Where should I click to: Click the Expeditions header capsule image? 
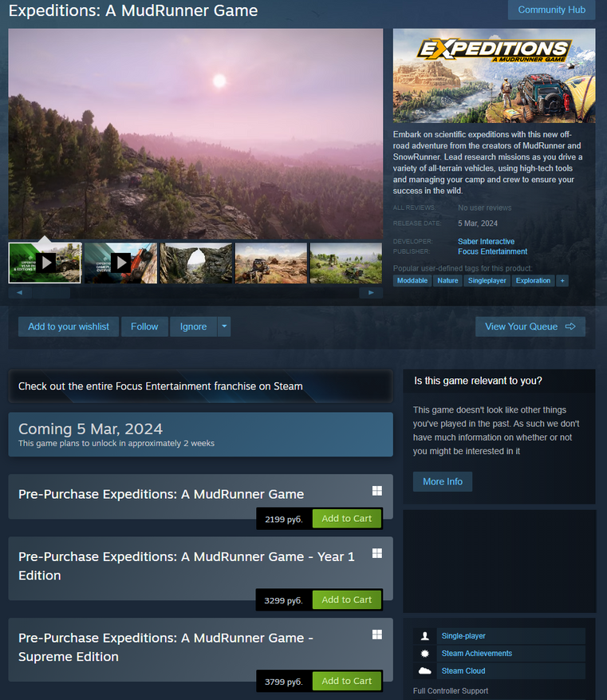pyautogui.click(x=495, y=76)
